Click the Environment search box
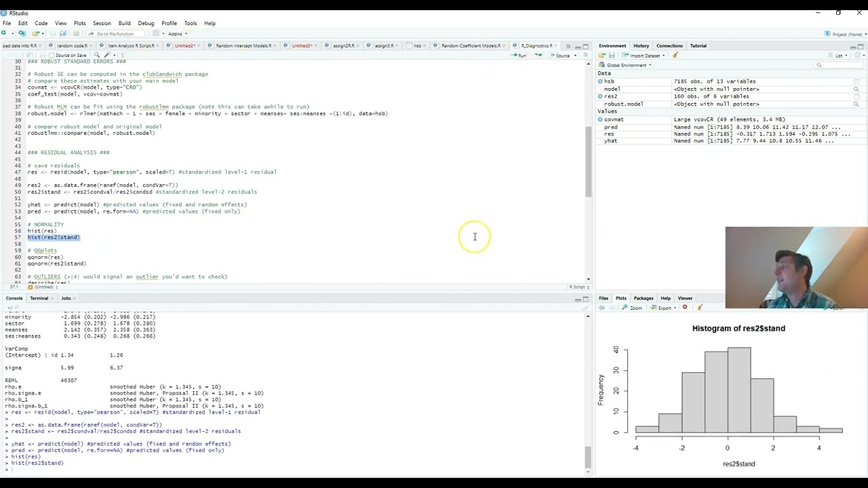This screenshot has width=868, height=488. [840, 65]
